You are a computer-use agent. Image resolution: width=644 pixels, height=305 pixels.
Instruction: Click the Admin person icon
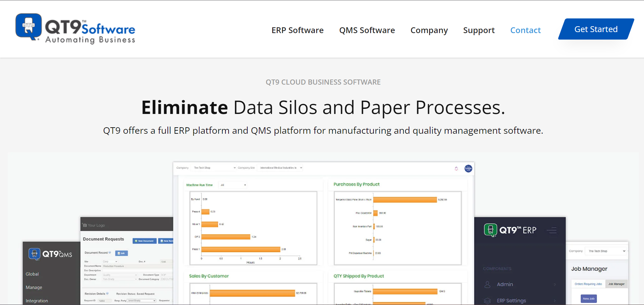(x=487, y=285)
